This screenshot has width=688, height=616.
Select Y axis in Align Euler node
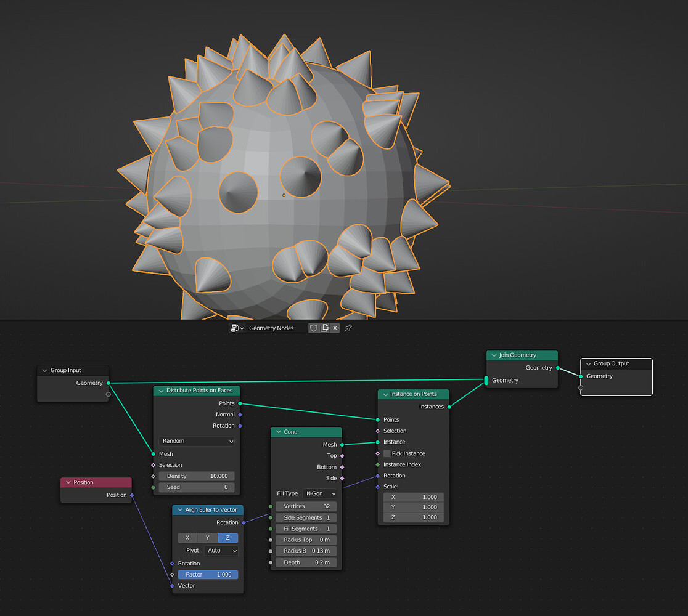[208, 538]
